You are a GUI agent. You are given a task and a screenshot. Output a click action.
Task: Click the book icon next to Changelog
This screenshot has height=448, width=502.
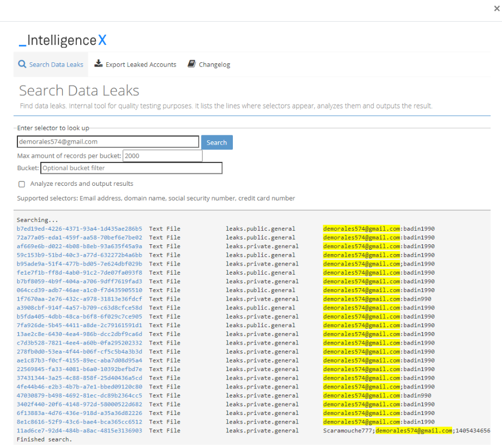pyautogui.click(x=192, y=64)
